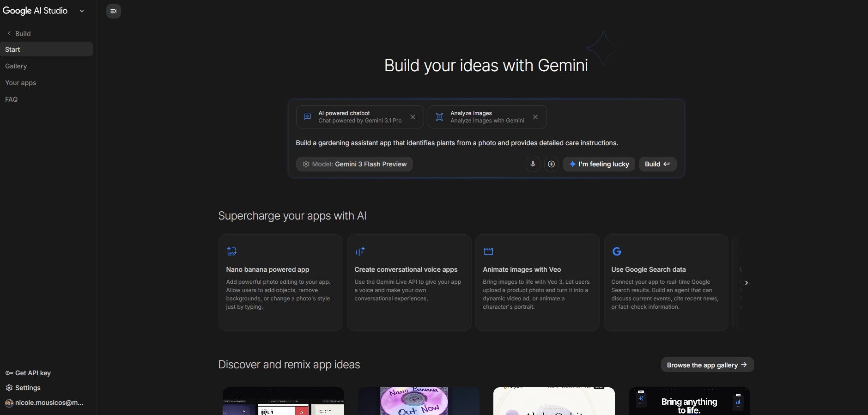
Task: Open the Create conversational voice apps card
Action: pos(409,282)
